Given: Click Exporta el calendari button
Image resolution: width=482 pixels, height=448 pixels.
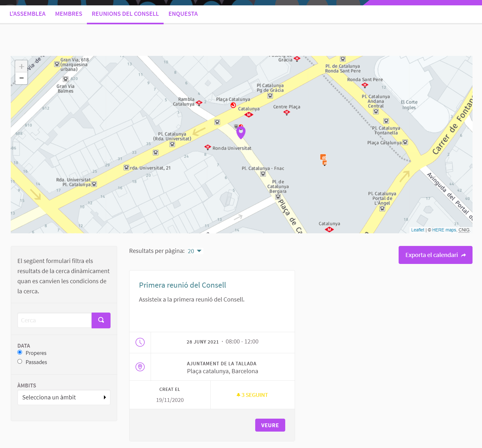Looking at the screenshot, I should (436, 255).
